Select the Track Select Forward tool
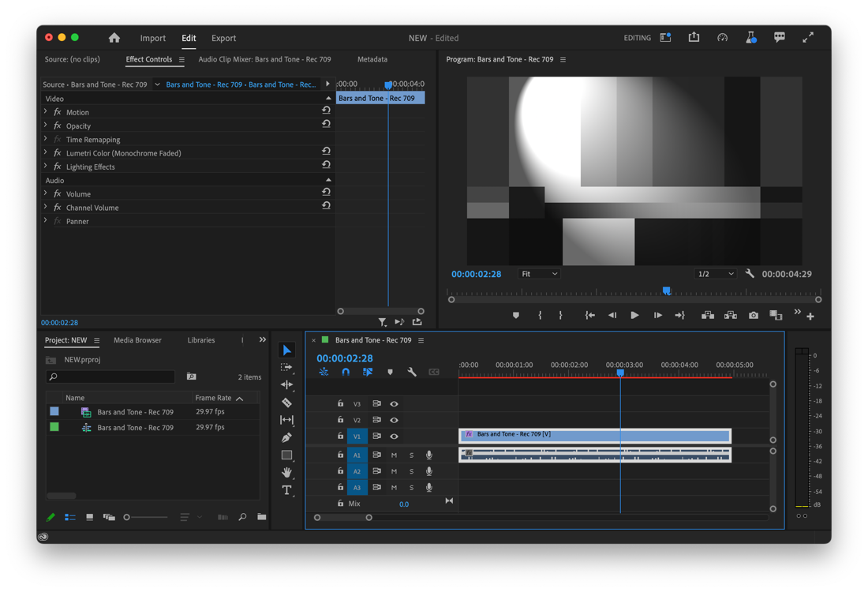 pyautogui.click(x=286, y=368)
